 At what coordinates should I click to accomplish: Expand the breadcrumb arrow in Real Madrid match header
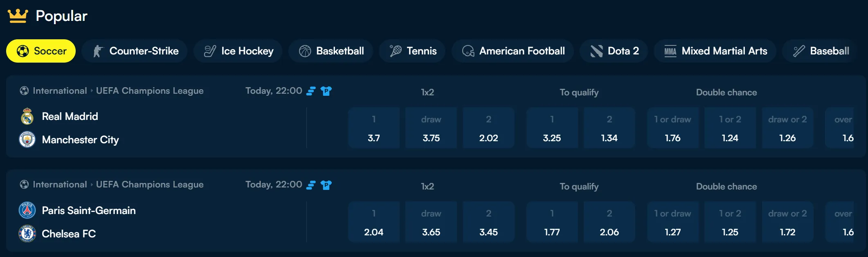[92, 91]
